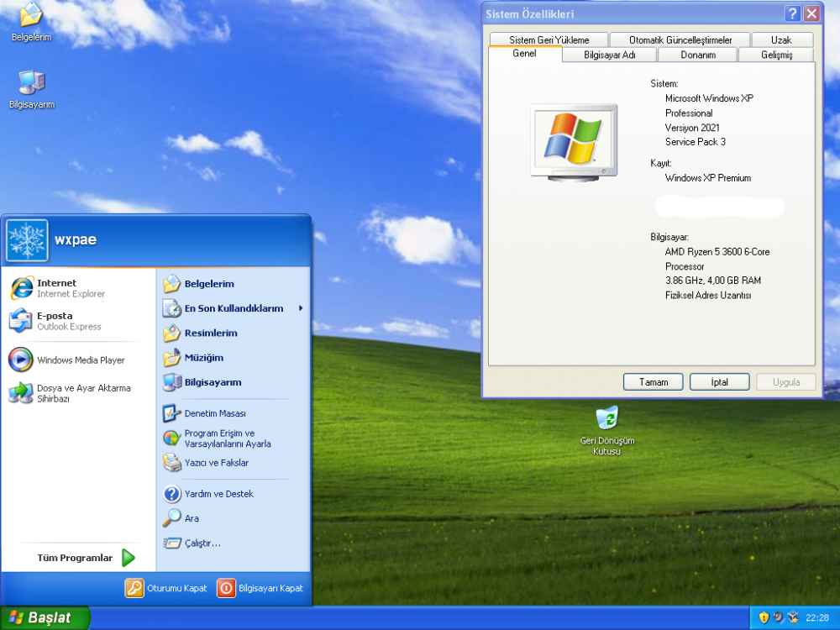840x630 pixels.
Task: Confirm with the Tamam button
Action: click(x=654, y=382)
